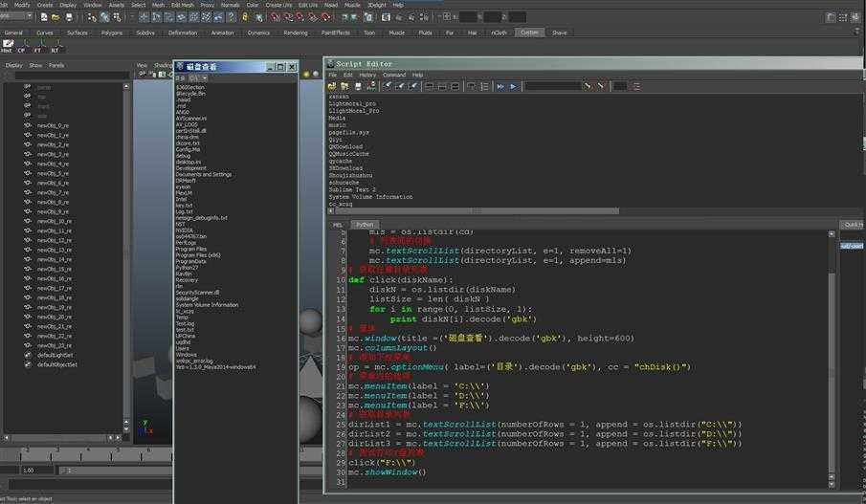Open the Edit Mesh menu
Screen dimensions: 866x504
[182, 5]
